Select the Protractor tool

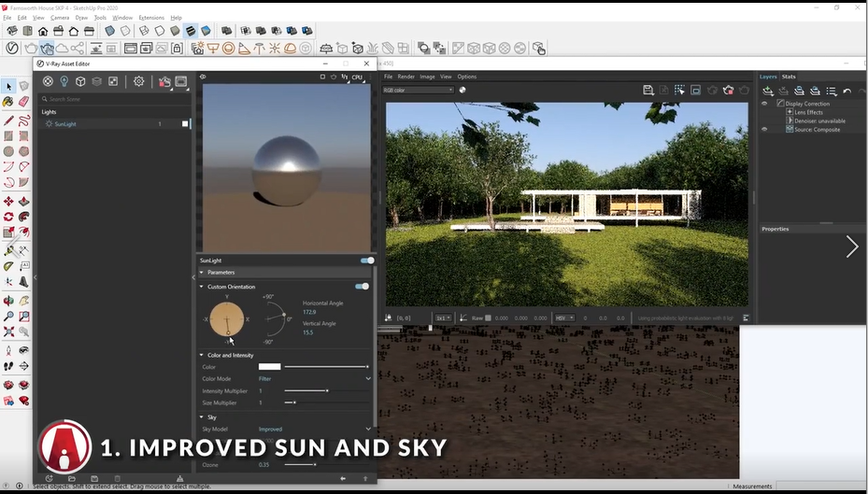point(8,266)
